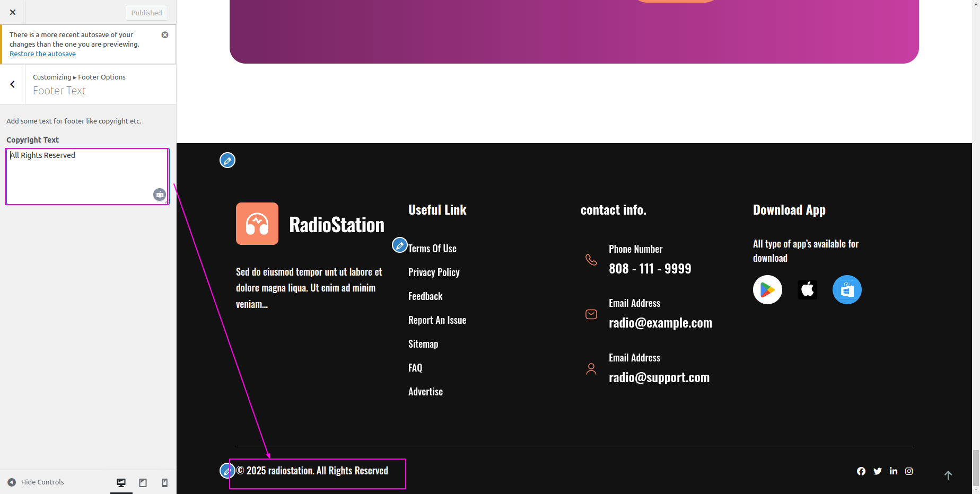Viewport: 980px width, 494px height.
Task: Open the FAQ footer link
Action: click(415, 368)
